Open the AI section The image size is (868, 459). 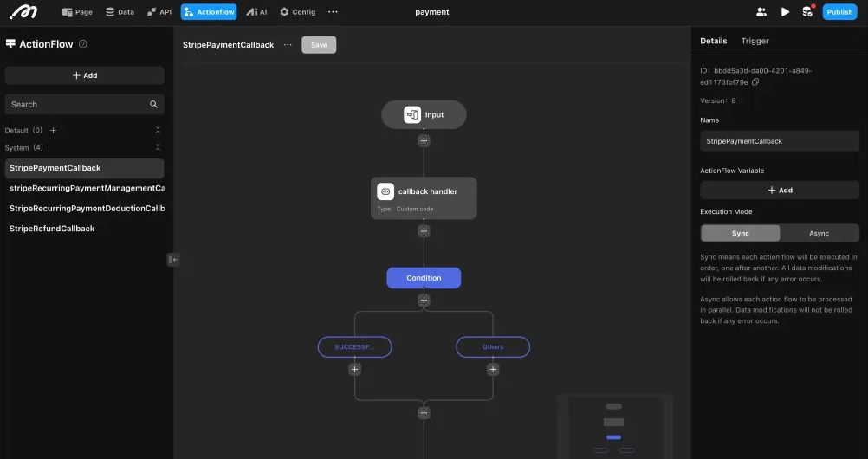(256, 11)
